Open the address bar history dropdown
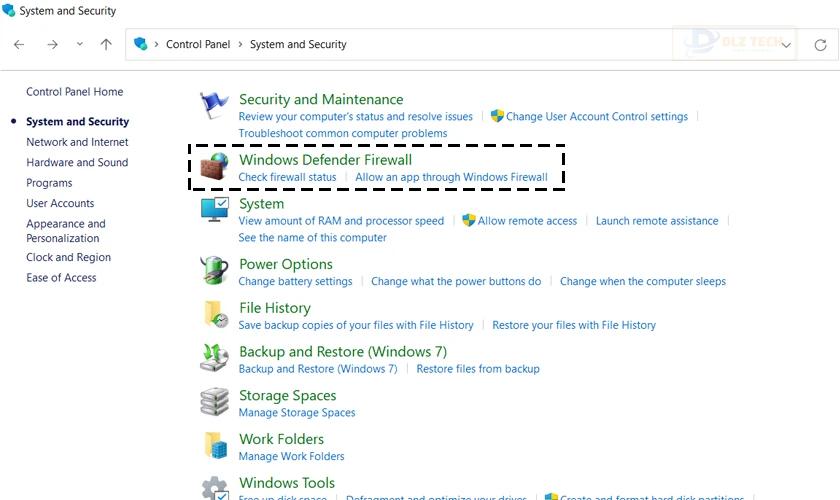 786,45
